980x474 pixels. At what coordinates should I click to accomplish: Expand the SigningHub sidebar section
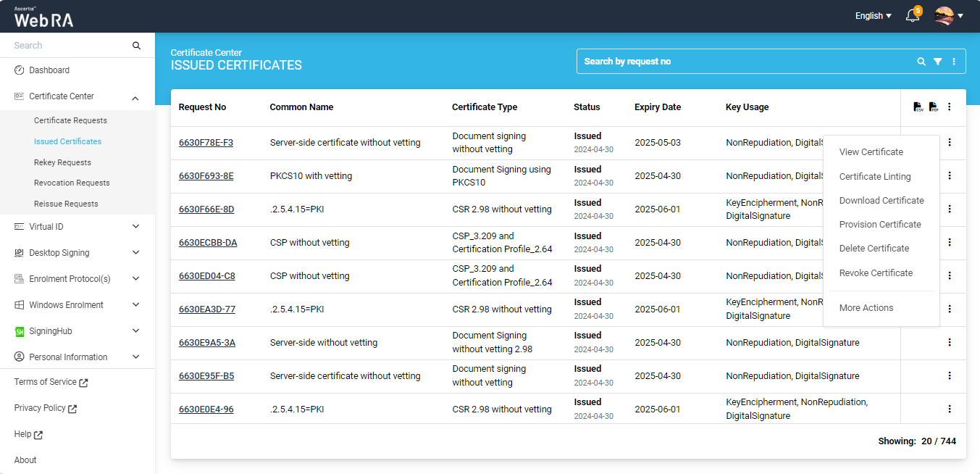point(135,331)
